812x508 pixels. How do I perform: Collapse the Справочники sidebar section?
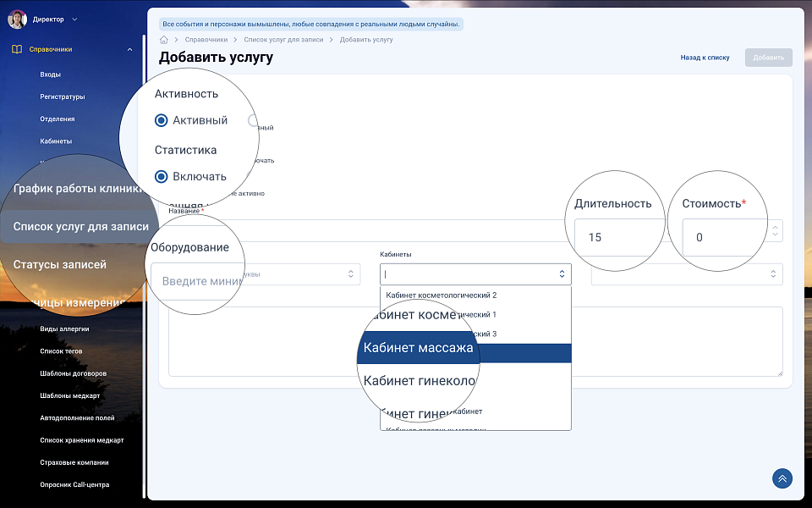coord(129,49)
